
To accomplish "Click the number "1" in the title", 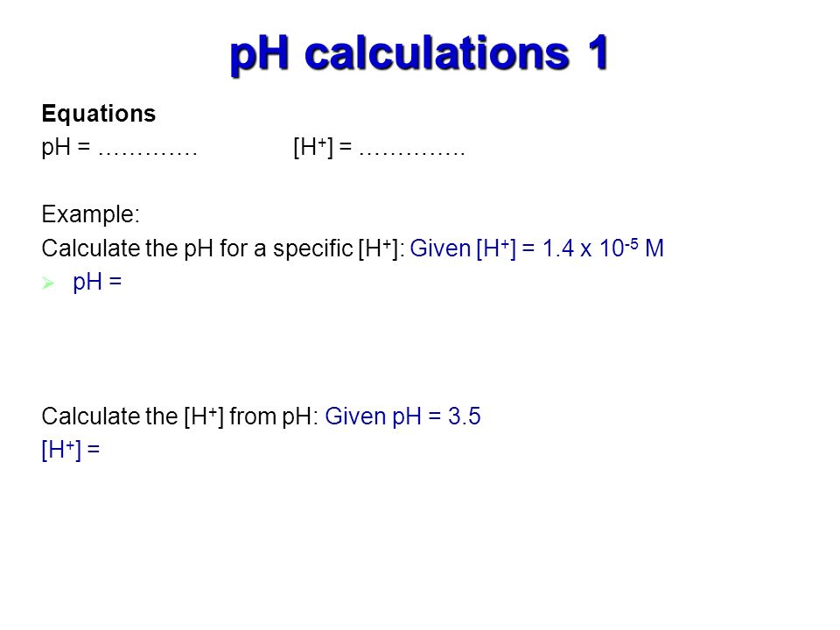I will tap(598, 52).
